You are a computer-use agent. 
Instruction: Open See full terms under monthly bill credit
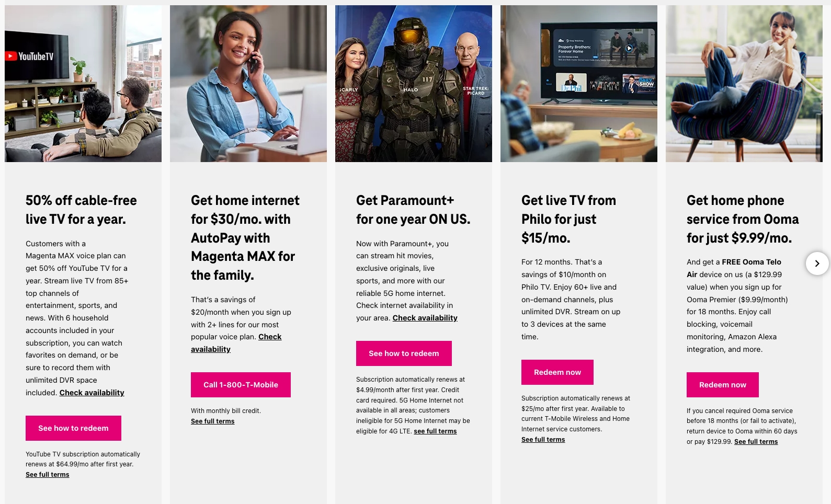(x=213, y=421)
